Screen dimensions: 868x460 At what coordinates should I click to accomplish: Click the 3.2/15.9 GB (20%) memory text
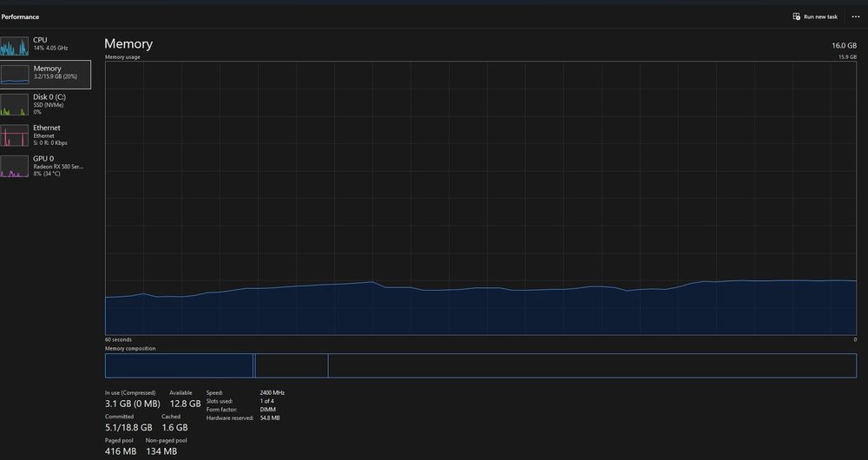55,77
